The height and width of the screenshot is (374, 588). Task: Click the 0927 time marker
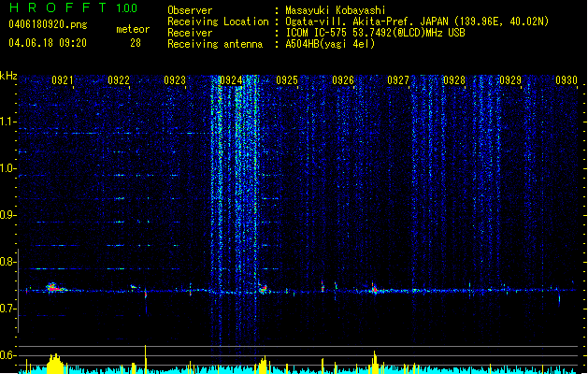pyautogui.click(x=398, y=80)
